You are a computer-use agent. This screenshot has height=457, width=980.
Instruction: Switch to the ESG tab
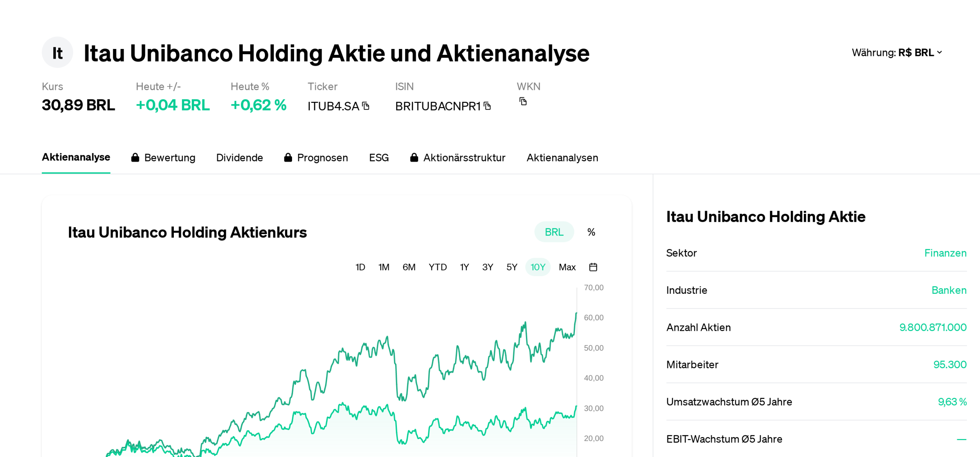[379, 158]
